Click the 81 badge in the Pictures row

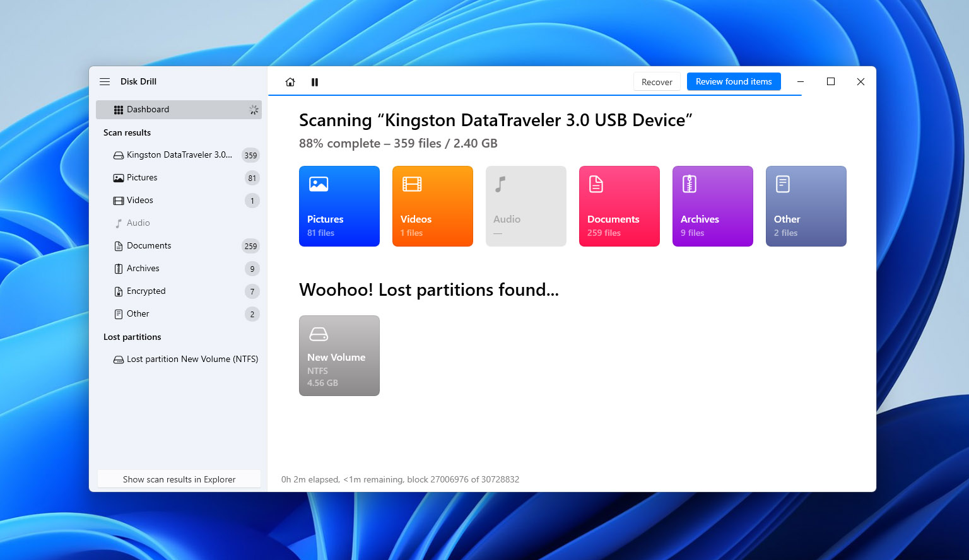point(252,178)
